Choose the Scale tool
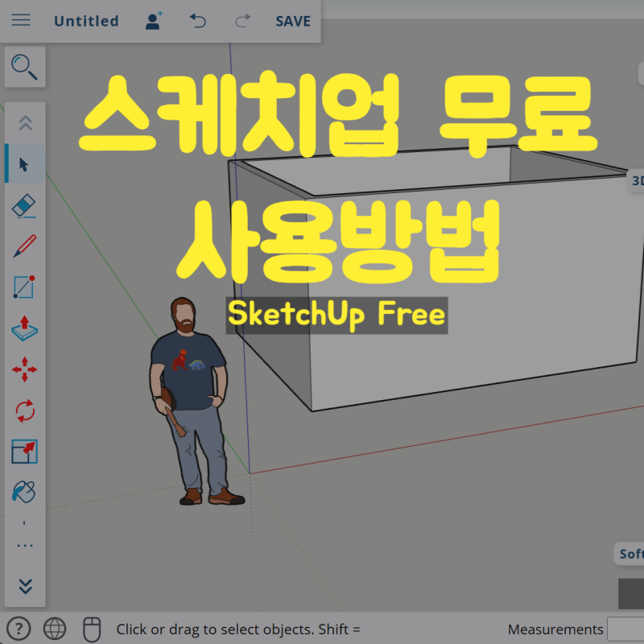Viewport: 644px width, 644px height. point(25,452)
